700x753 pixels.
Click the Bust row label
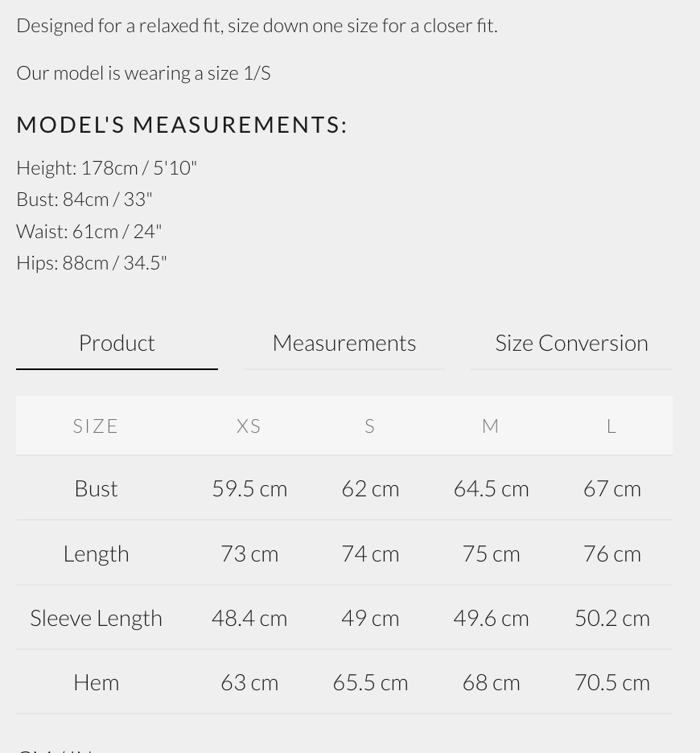pos(96,488)
